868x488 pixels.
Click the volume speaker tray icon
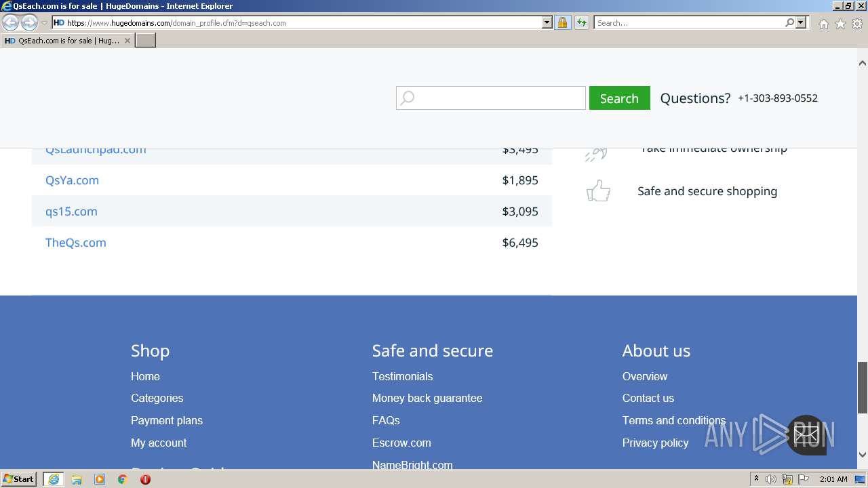pyautogui.click(x=771, y=479)
